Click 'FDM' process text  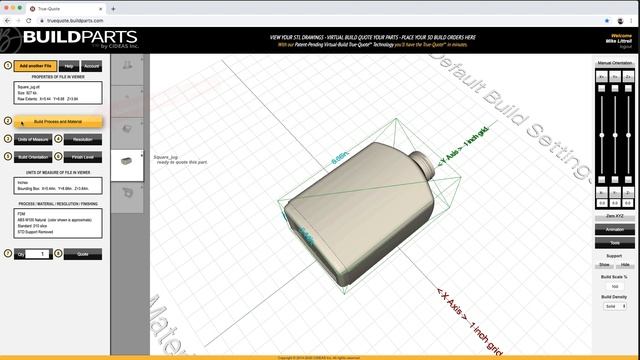pos(21,214)
